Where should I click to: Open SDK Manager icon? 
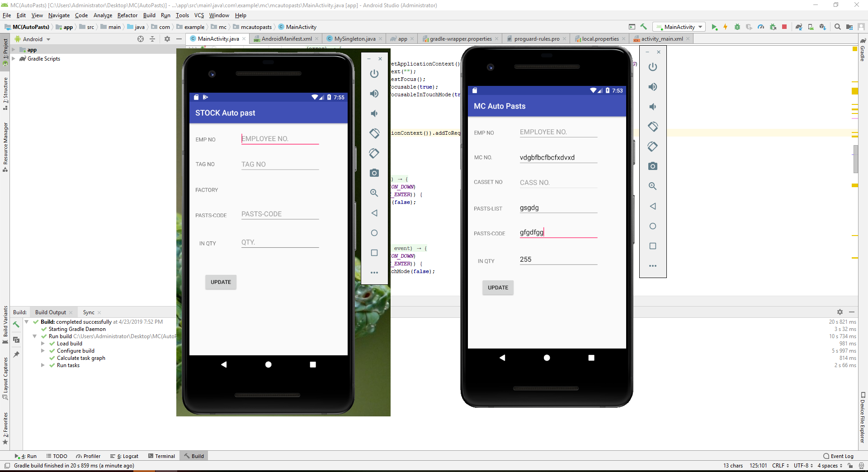822,27
